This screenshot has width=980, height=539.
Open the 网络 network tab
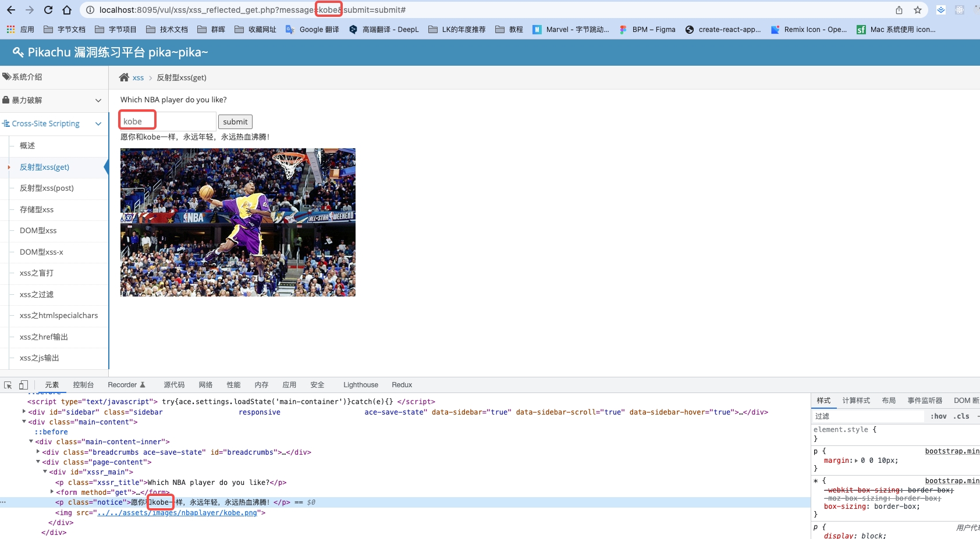205,385
